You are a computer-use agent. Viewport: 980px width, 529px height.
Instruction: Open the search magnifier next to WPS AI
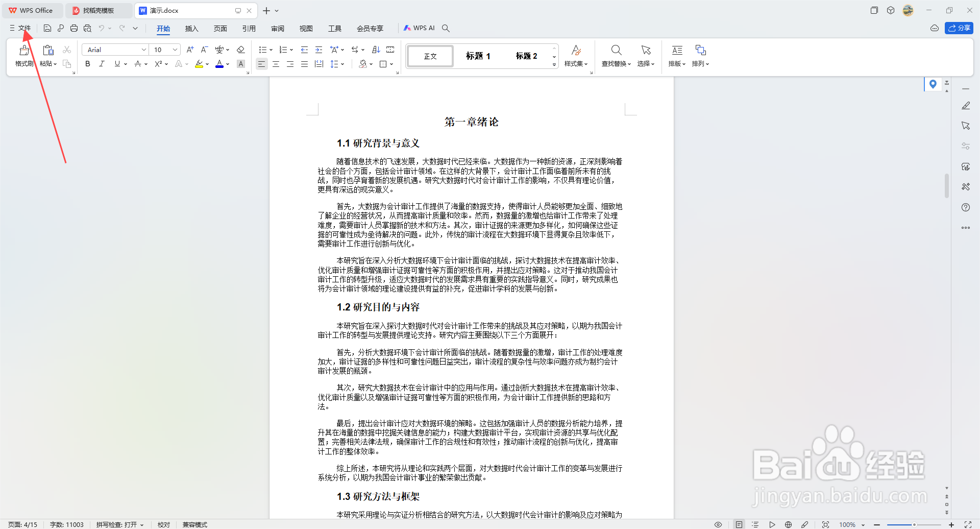(446, 28)
